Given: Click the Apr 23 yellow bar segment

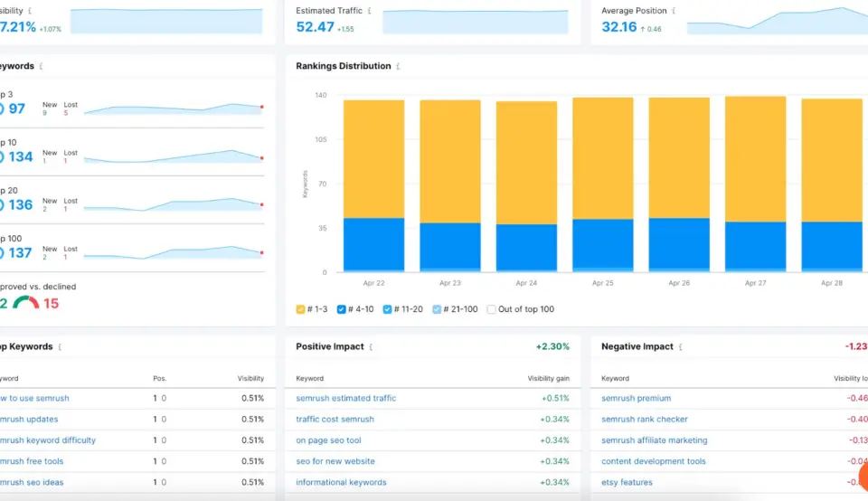Looking at the screenshot, I should (x=450, y=162).
